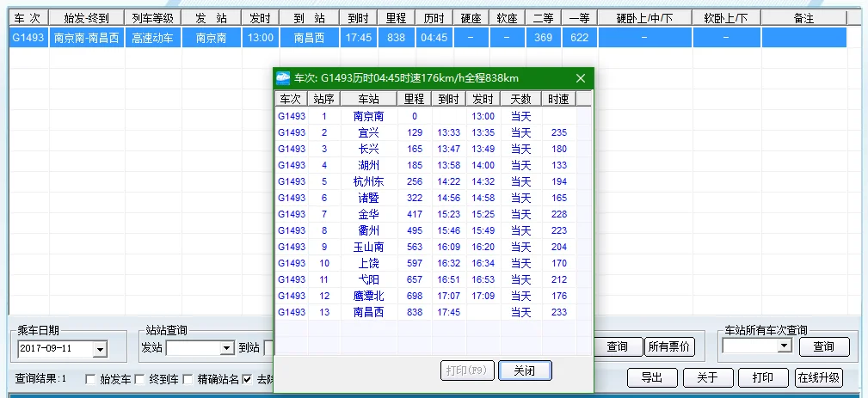This screenshot has height=398, width=868.
Task: Open 所有票价 price list
Action: tap(669, 347)
